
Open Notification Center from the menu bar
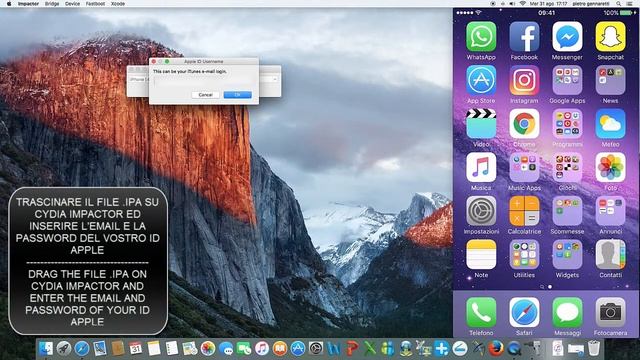click(630, 4)
